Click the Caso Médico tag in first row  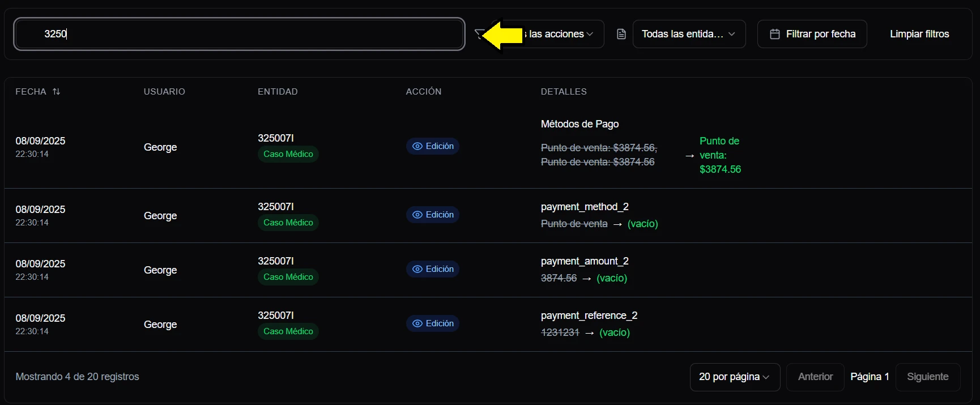click(288, 154)
